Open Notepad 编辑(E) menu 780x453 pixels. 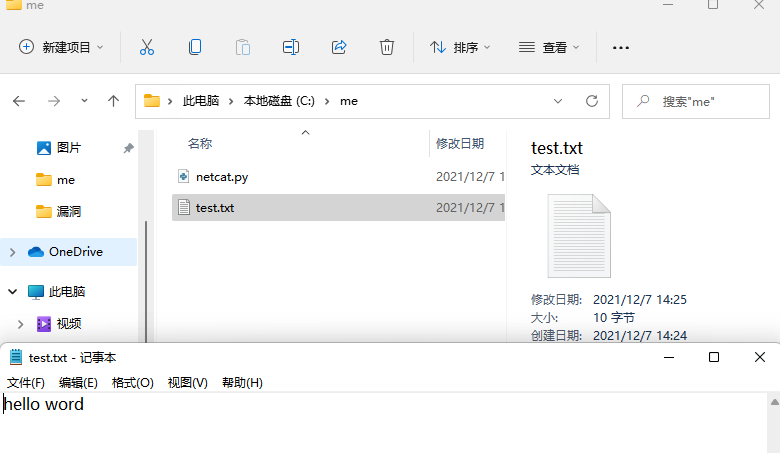[x=78, y=382]
